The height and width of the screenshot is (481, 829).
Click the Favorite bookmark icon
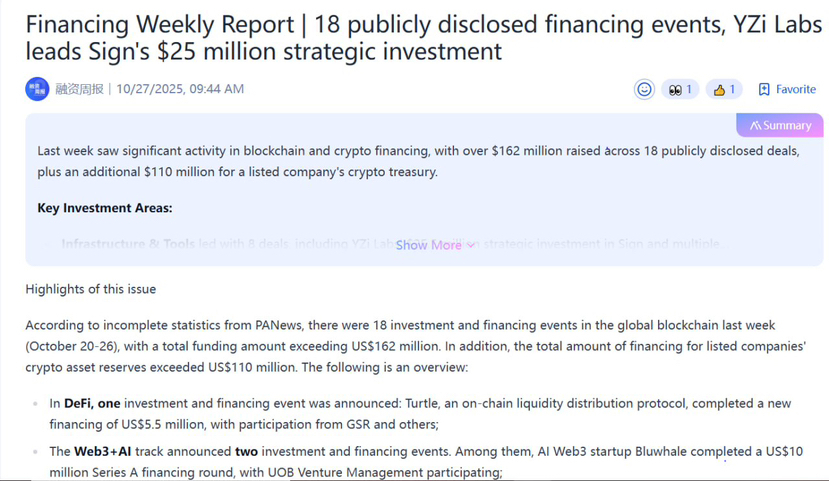[764, 89]
